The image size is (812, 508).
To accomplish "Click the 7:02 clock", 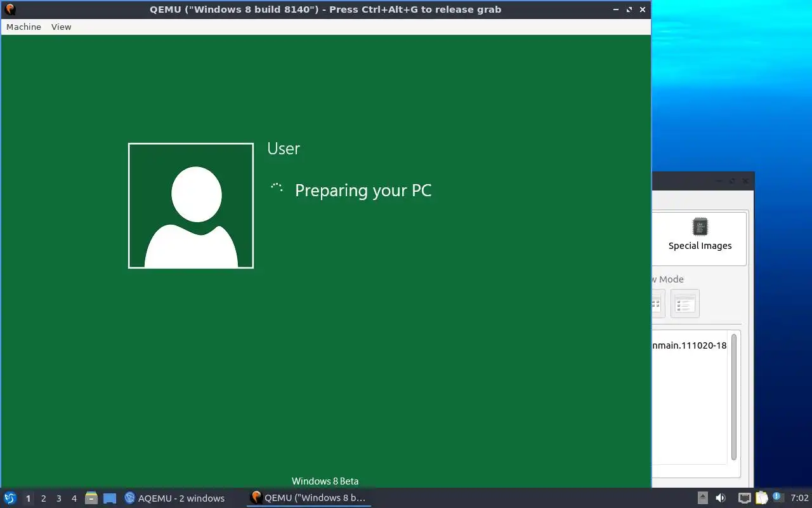I will [x=799, y=498].
